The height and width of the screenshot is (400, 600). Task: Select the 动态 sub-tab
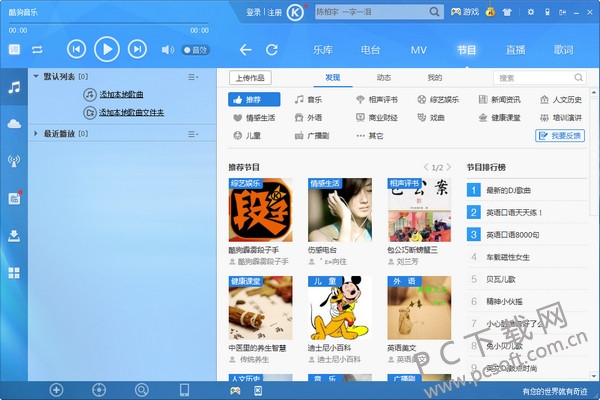383,78
